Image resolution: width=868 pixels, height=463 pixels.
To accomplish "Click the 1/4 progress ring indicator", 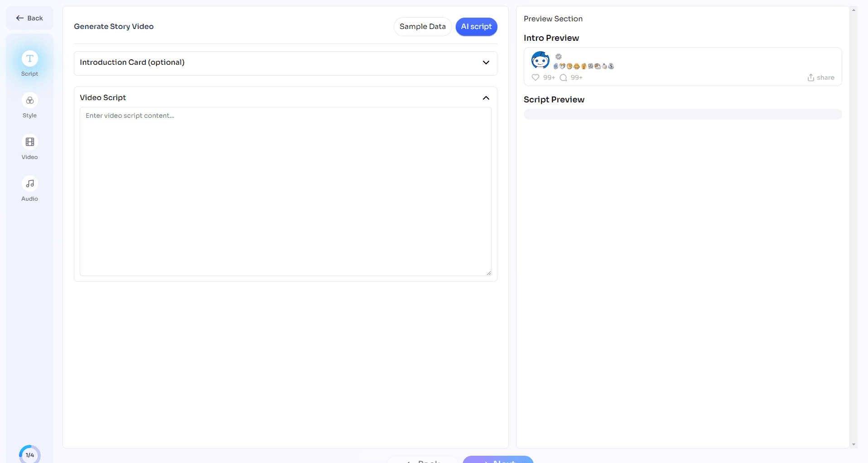I will coord(29,454).
